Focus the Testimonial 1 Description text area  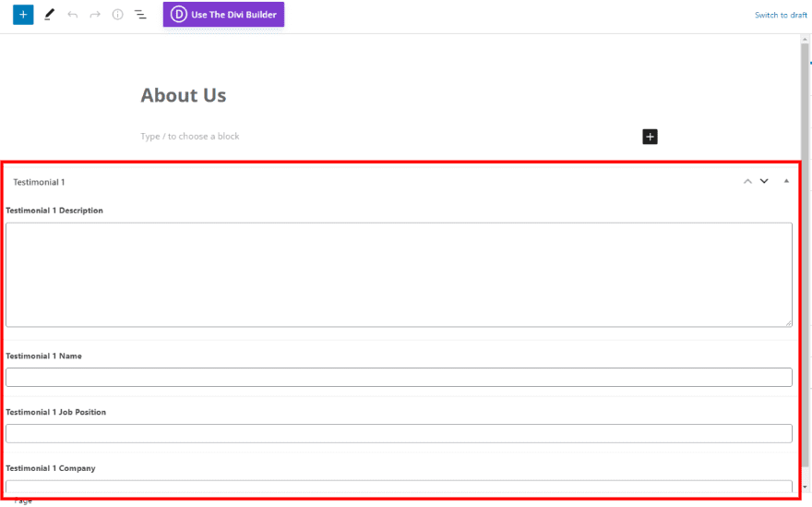[x=399, y=274]
